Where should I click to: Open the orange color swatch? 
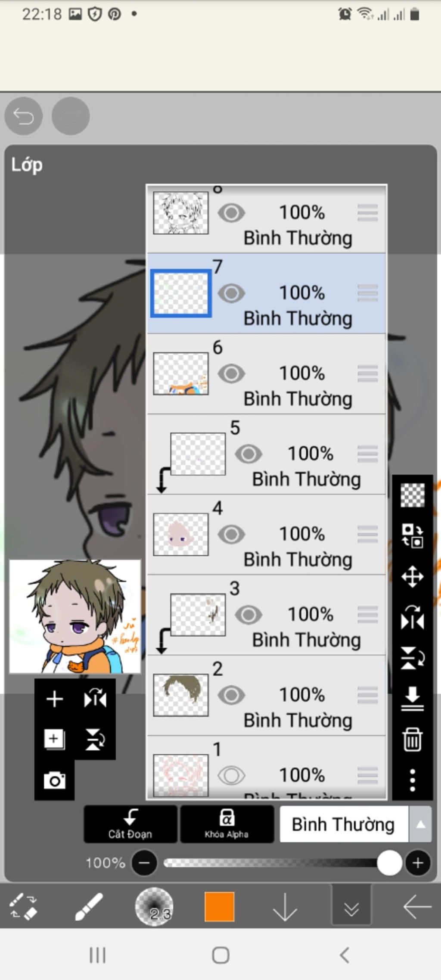[x=220, y=906]
